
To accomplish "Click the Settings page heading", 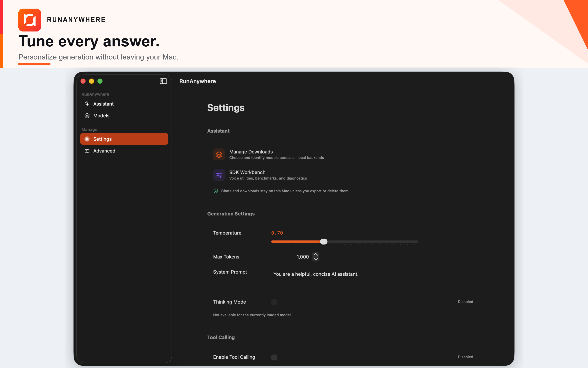I will 226,108.
